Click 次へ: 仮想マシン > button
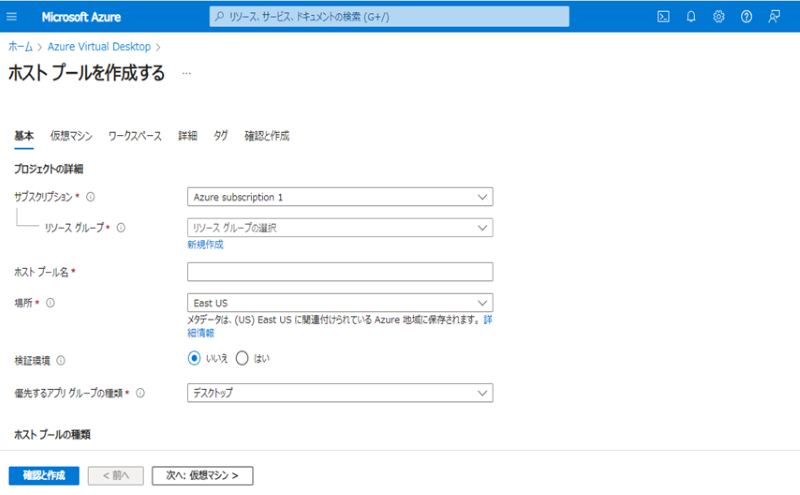 pyautogui.click(x=203, y=476)
